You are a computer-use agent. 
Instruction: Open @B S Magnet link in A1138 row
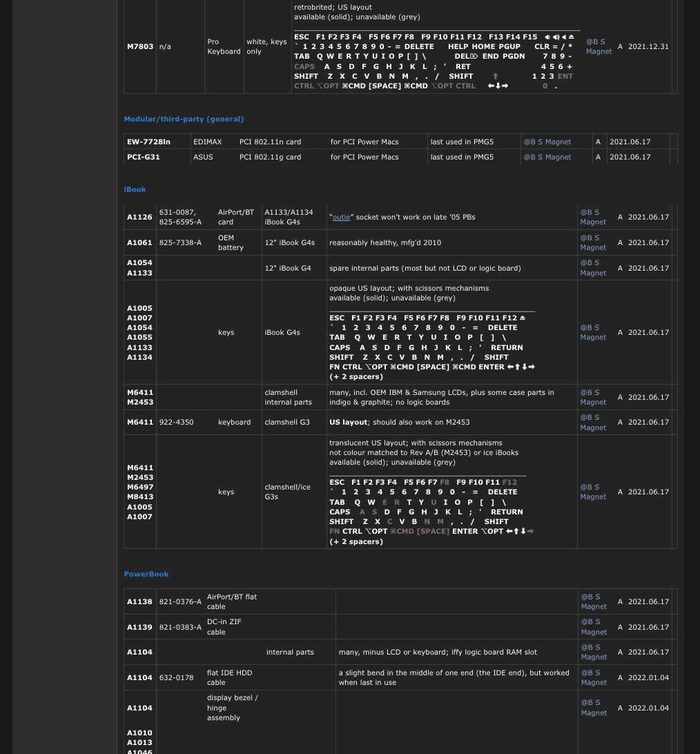coord(594,602)
